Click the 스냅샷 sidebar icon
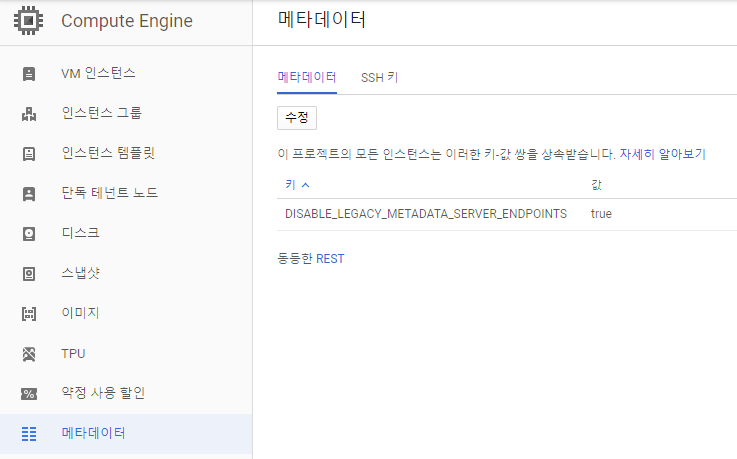The width and height of the screenshot is (737, 459). click(29, 273)
